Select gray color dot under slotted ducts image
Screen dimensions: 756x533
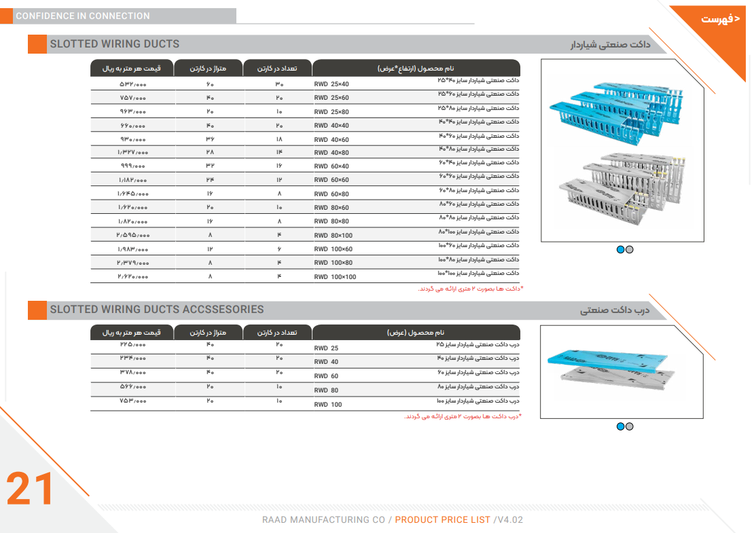pyautogui.click(x=629, y=249)
